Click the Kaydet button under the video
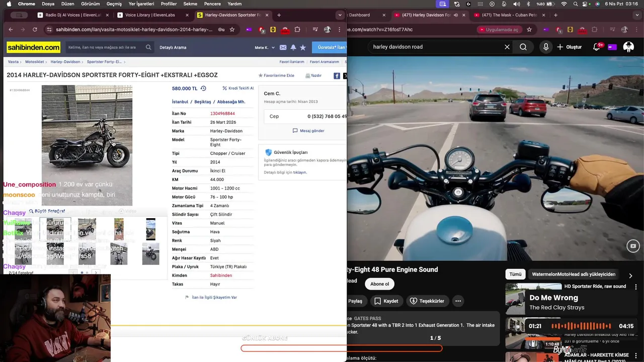 tap(386, 301)
